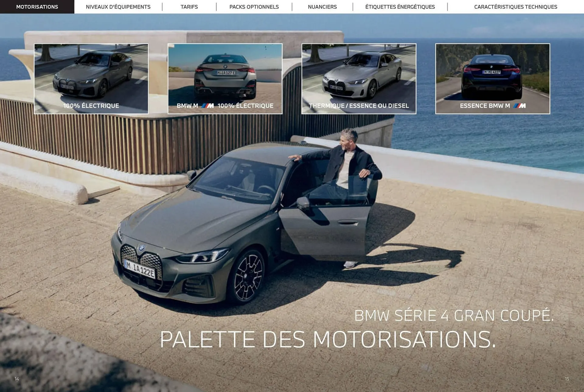Open ÉTIQUETTES ÉNERGÉTIQUES page
This screenshot has width=584, height=392.
tap(400, 6)
